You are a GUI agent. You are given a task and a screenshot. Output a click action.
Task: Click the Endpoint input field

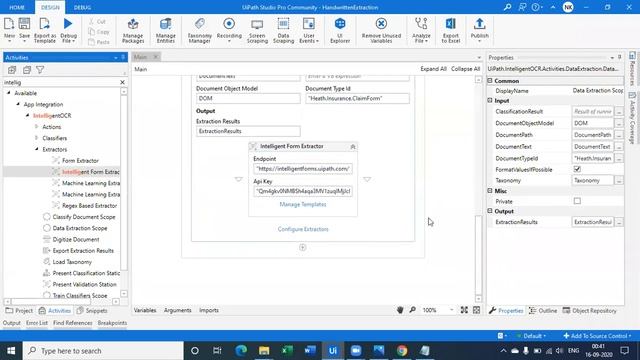pos(303,169)
